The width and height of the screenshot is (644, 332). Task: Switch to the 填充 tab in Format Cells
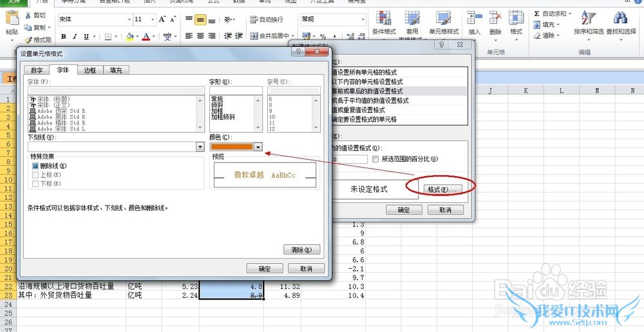click(116, 71)
